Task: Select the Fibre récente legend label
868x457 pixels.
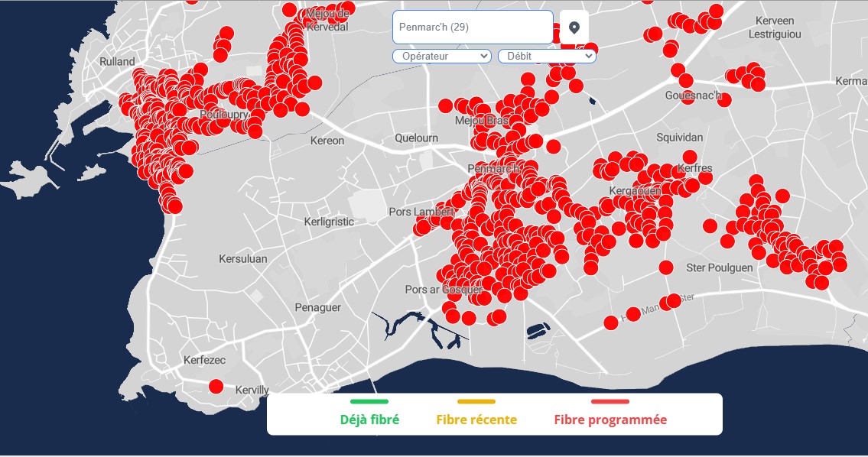Action: [x=476, y=420]
